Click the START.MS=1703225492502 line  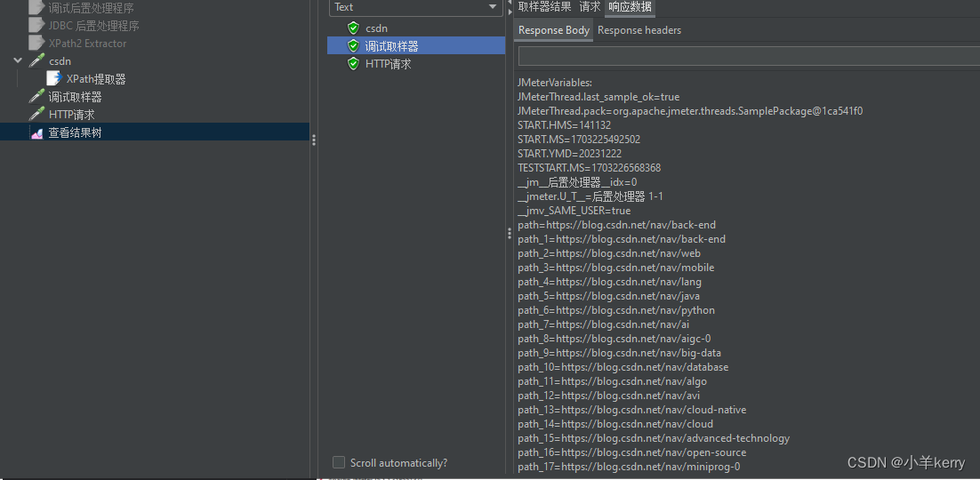[579, 140]
